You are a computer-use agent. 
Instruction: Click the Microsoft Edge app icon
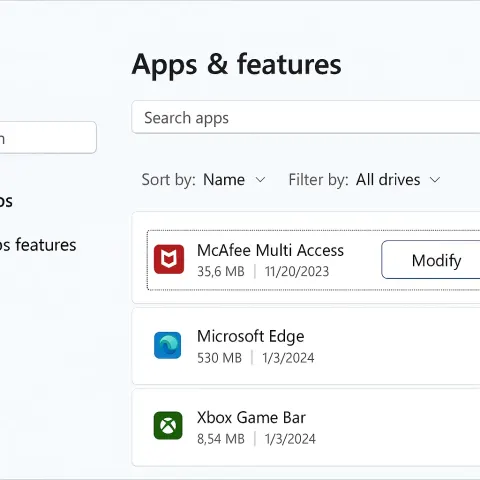(x=167, y=345)
